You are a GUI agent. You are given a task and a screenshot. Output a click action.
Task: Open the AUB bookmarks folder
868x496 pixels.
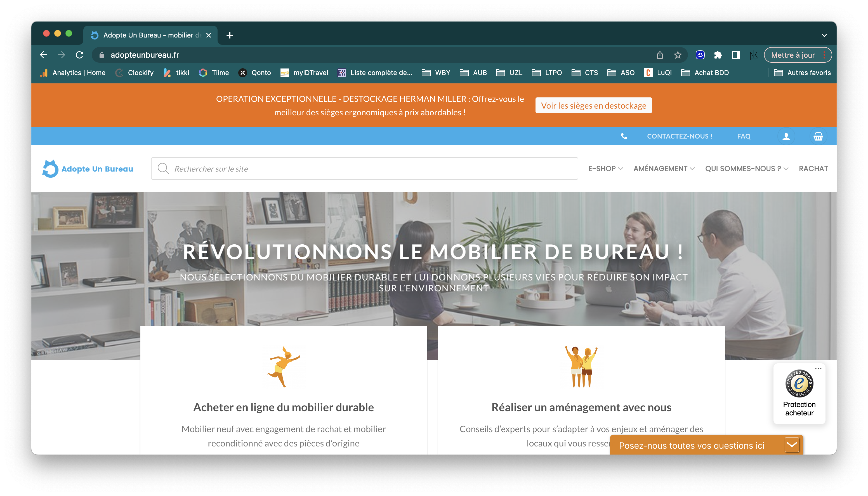pyautogui.click(x=473, y=72)
